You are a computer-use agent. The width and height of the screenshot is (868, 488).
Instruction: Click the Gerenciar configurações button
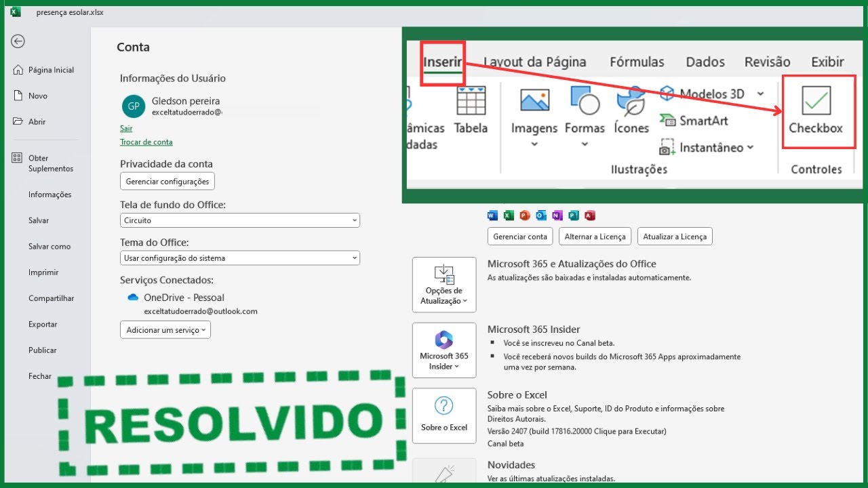[167, 181]
